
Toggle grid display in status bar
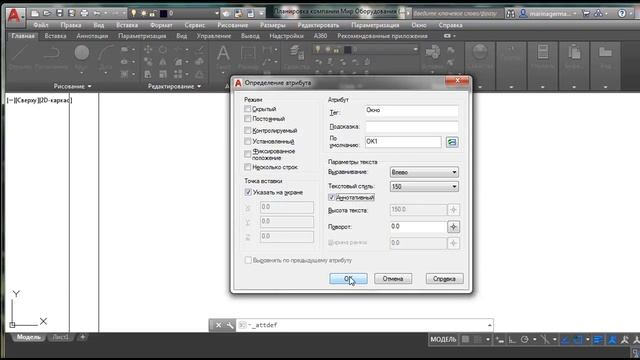[465, 339]
